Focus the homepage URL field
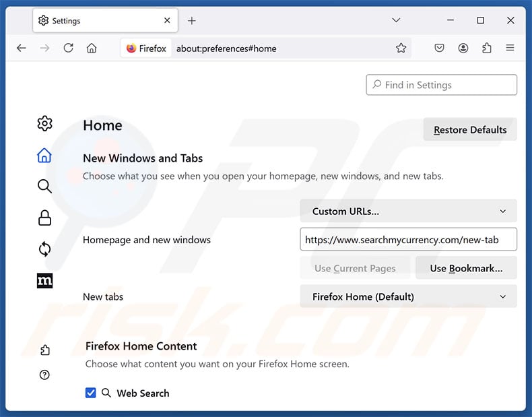Viewport: 532px width, 417px height. pos(408,240)
